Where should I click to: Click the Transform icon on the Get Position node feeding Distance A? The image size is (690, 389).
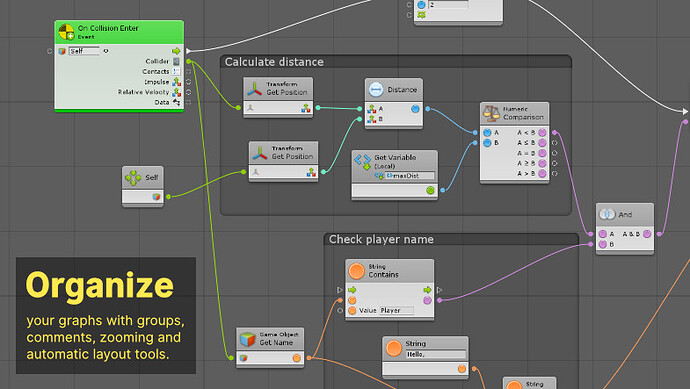click(254, 88)
